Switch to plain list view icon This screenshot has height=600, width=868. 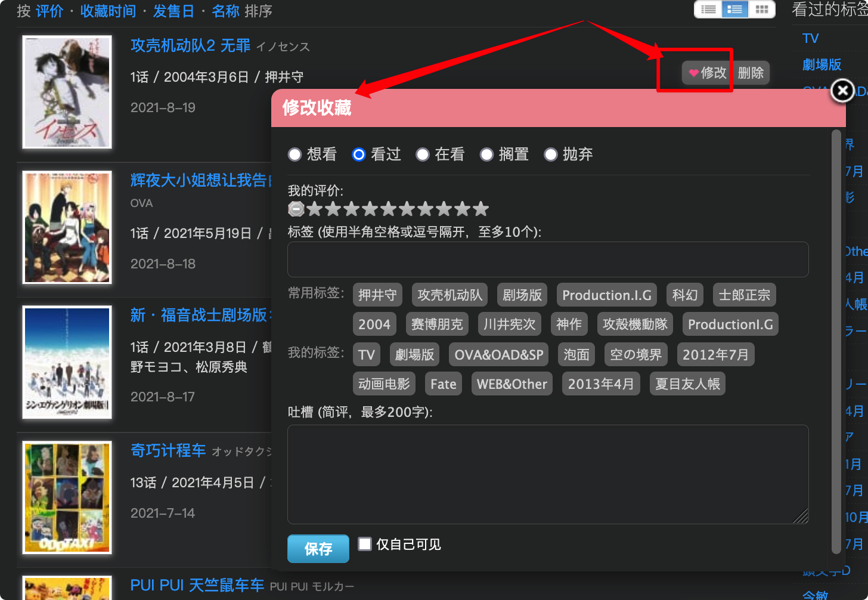tap(708, 9)
